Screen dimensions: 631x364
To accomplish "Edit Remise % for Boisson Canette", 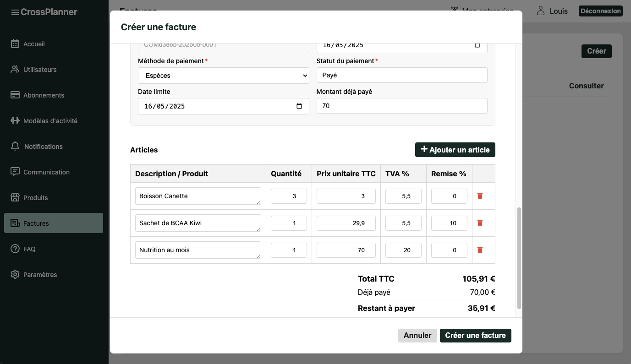I will [x=449, y=196].
